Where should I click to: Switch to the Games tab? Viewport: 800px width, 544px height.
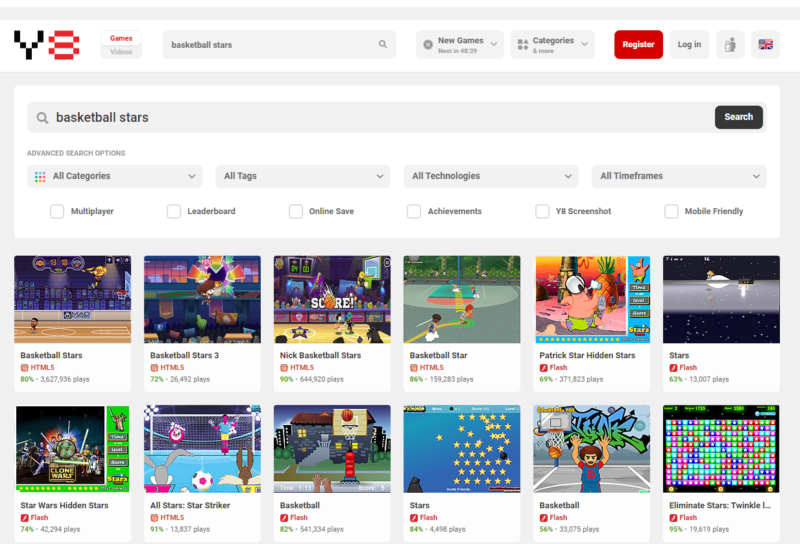click(121, 38)
